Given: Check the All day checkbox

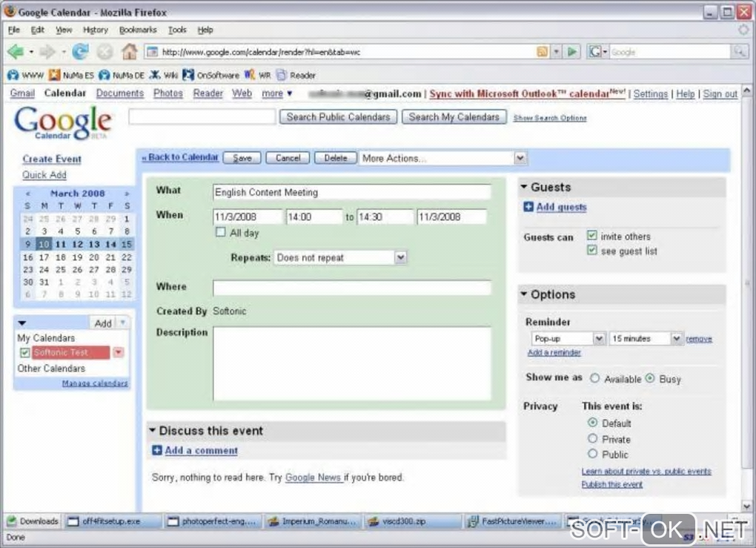Looking at the screenshot, I should click(220, 232).
